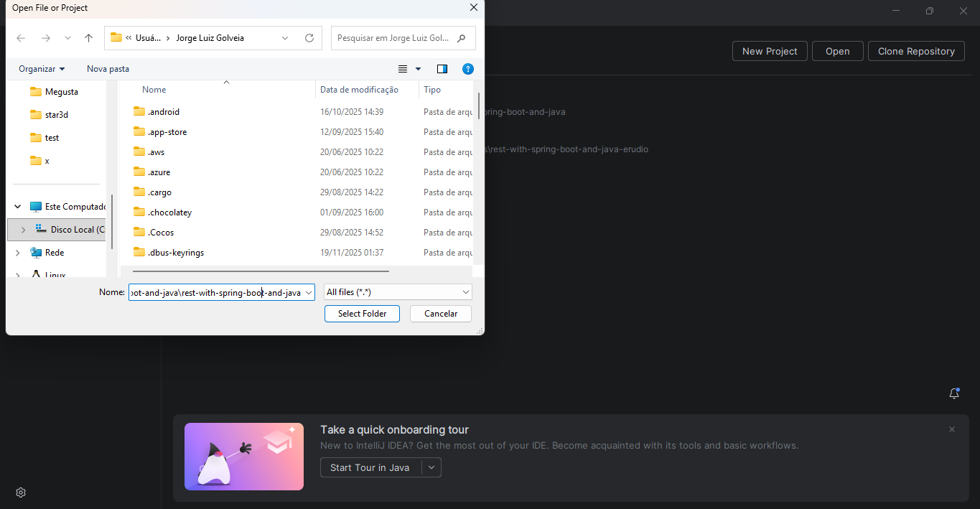The image size is (980, 509).
Task: Toggle the preview pane icon
Action: click(x=442, y=69)
